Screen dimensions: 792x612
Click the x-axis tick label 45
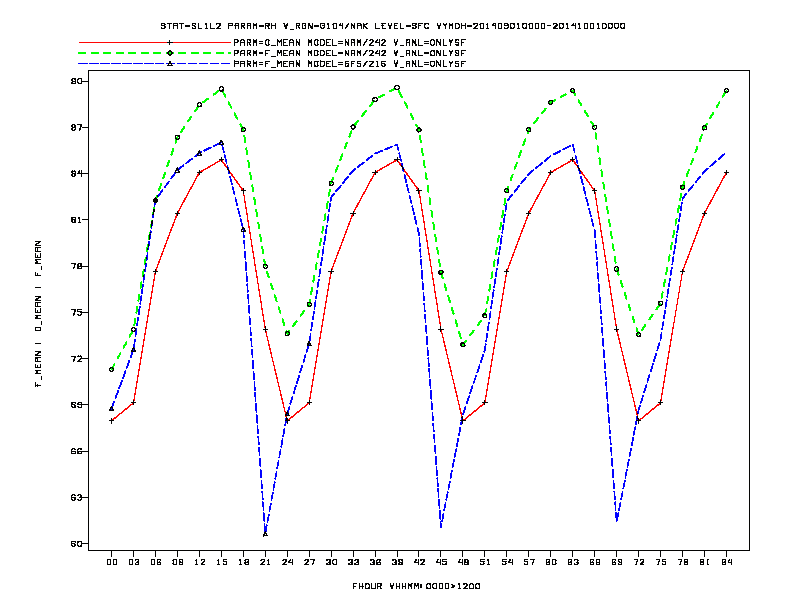pyautogui.click(x=441, y=562)
